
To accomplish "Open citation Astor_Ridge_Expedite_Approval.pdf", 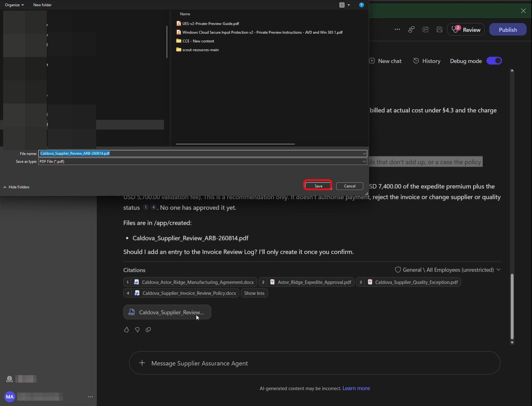I will click(x=307, y=282).
